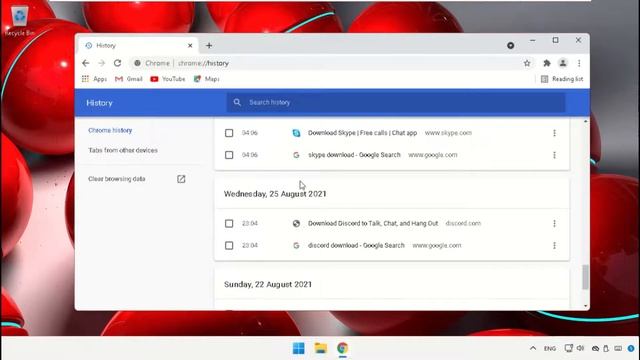
Task: Click the search magnifier icon
Action: pos(237,102)
